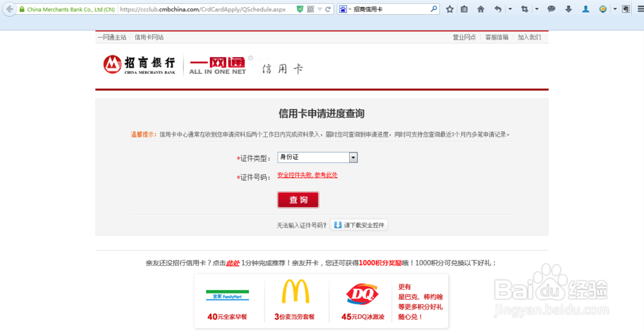Open the 客服信箱 top link
The width and height of the screenshot is (644, 332).
coord(497,37)
